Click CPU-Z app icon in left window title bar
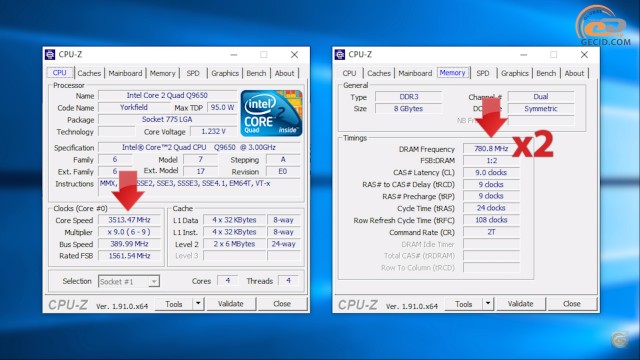The width and height of the screenshot is (640, 360). click(x=50, y=54)
